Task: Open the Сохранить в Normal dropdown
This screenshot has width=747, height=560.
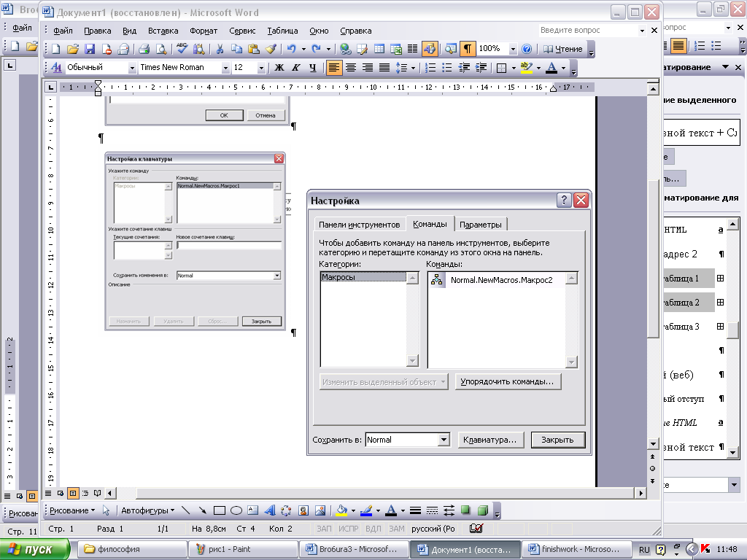Action: (x=444, y=440)
